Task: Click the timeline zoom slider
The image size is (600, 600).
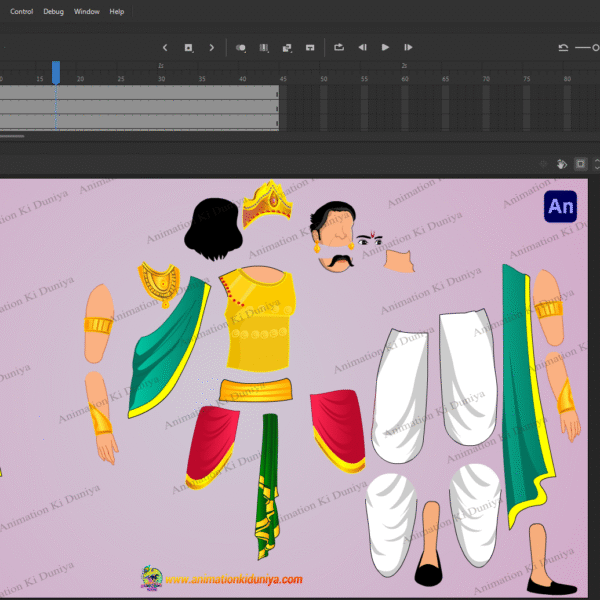Action: click(x=587, y=47)
